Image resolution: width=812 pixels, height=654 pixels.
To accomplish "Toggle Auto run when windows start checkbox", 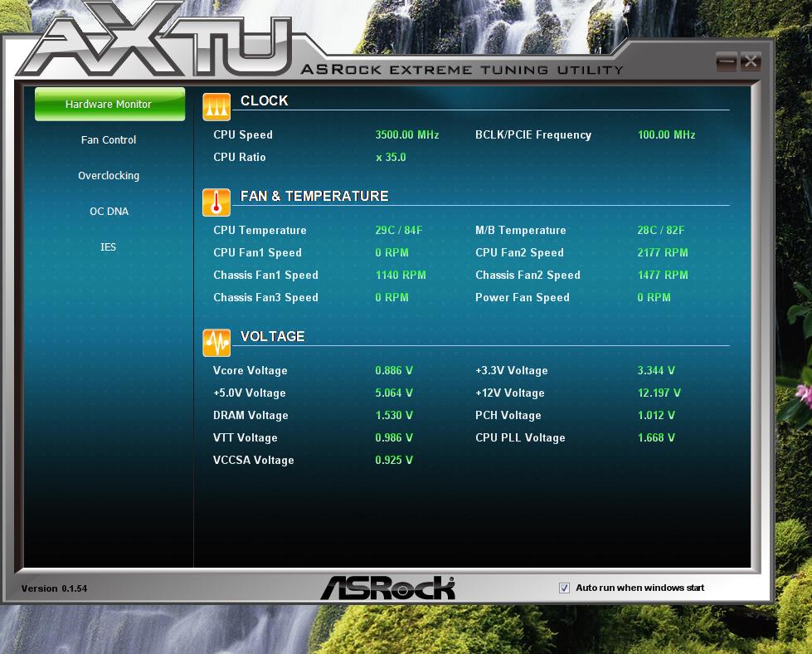I will (564, 588).
